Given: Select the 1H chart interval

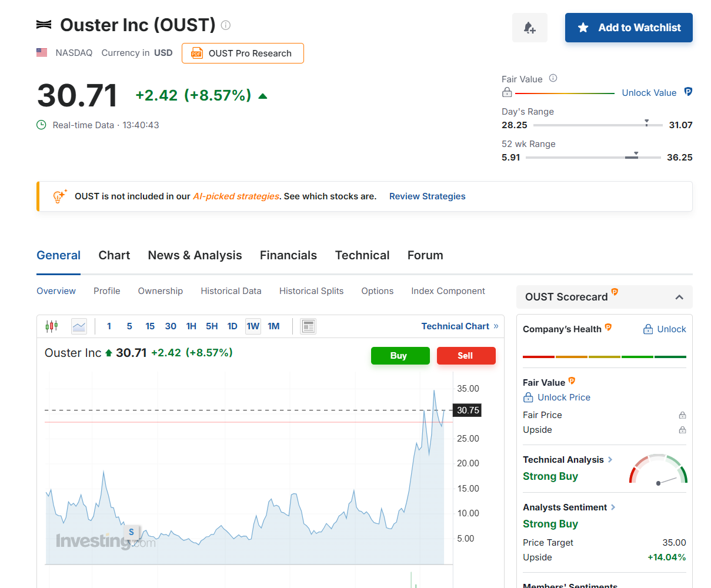Looking at the screenshot, I should (191, 326).
